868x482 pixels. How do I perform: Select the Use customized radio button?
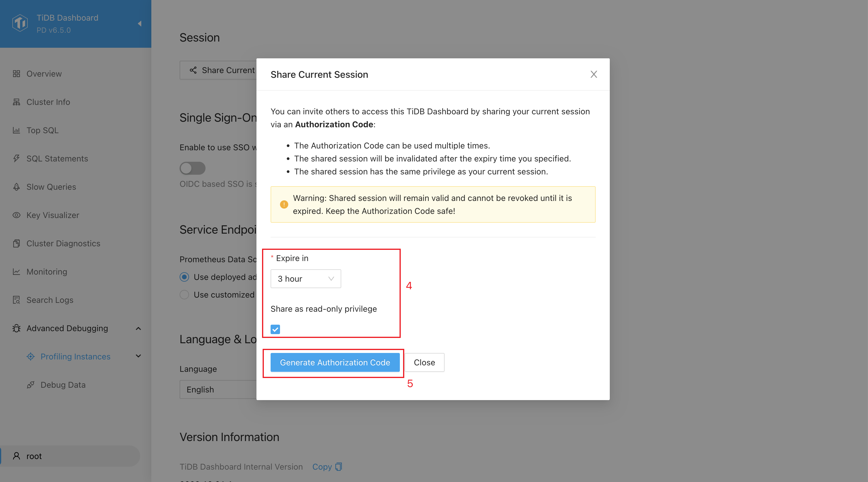tap(184, 295)
